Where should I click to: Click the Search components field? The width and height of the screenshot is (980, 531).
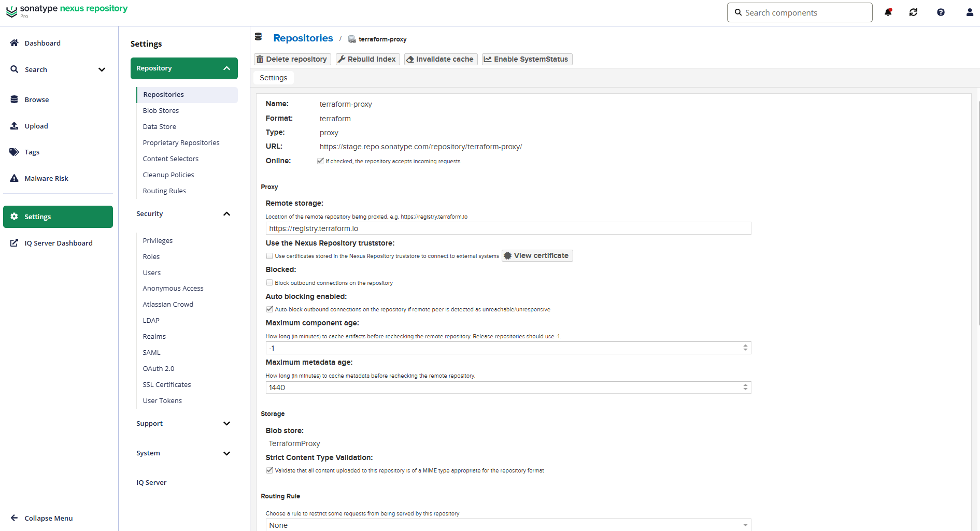800,12
